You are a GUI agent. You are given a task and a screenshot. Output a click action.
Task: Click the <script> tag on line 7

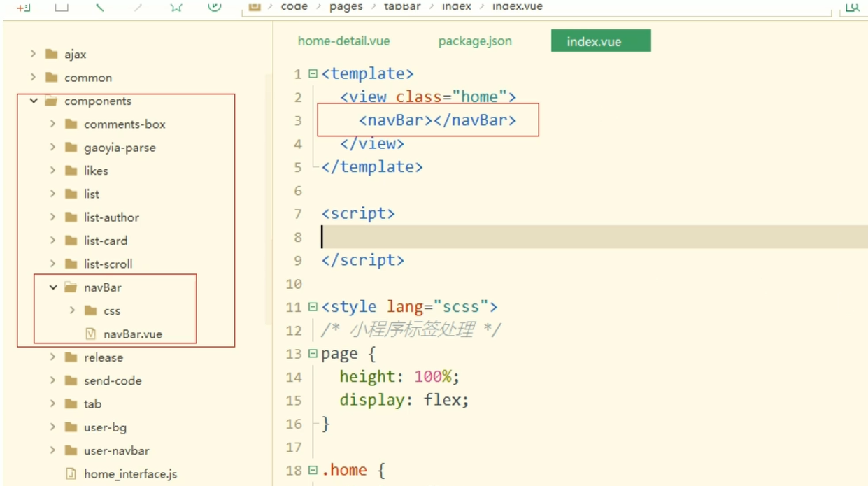point(358,213)
